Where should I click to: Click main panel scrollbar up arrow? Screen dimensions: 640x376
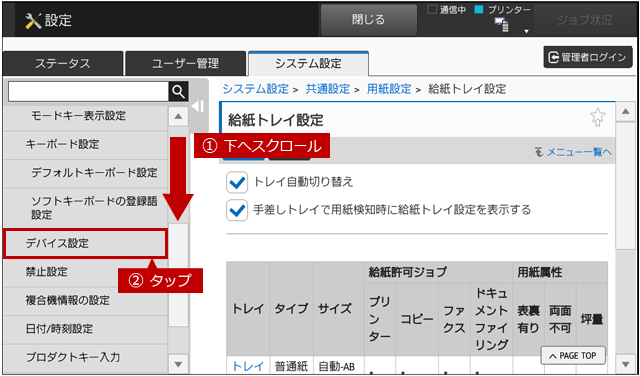point(625,112)
